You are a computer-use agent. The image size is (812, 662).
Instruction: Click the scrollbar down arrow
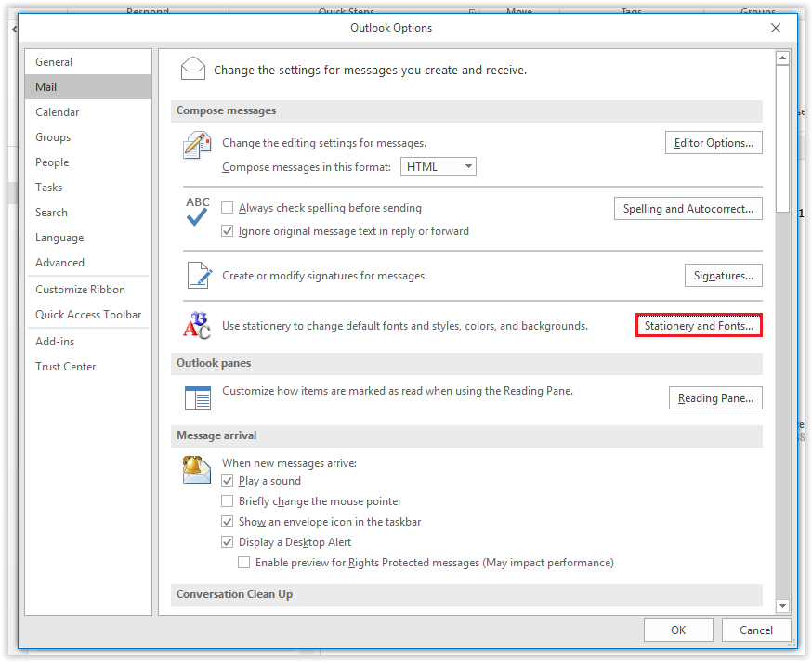782,605
